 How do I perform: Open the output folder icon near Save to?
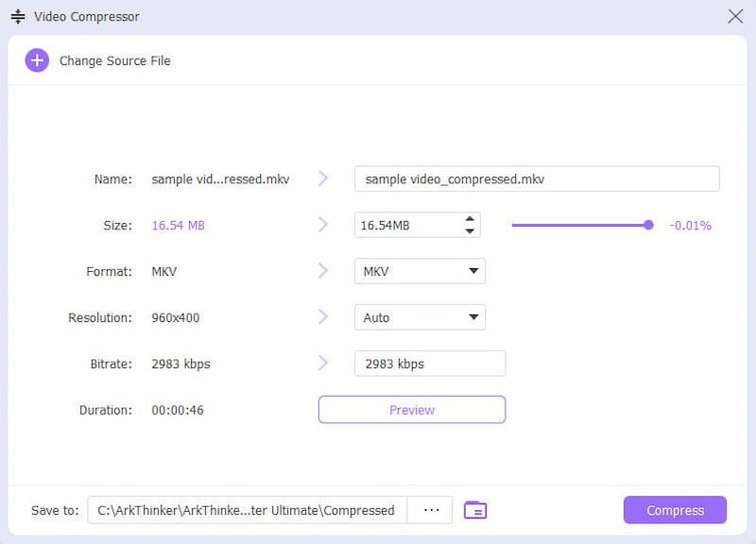click(x=475, y=510)
